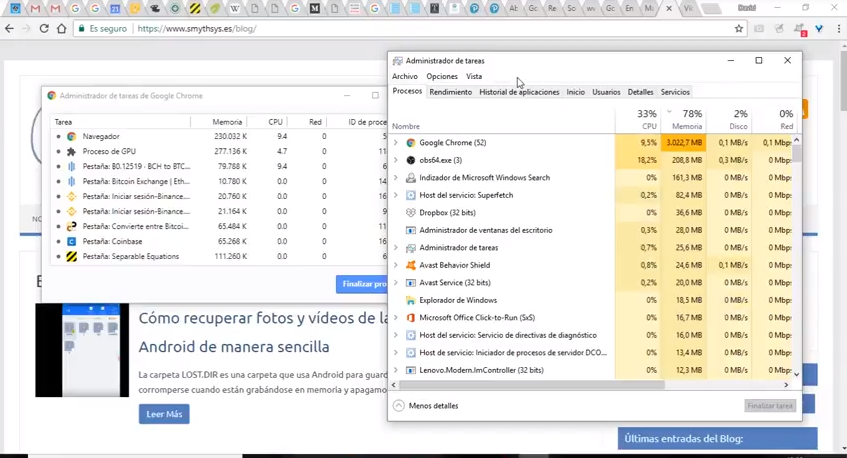Sort Chrome task manager by Tarea column
Viewport: 847px width, 458px height.
(120, 122)
